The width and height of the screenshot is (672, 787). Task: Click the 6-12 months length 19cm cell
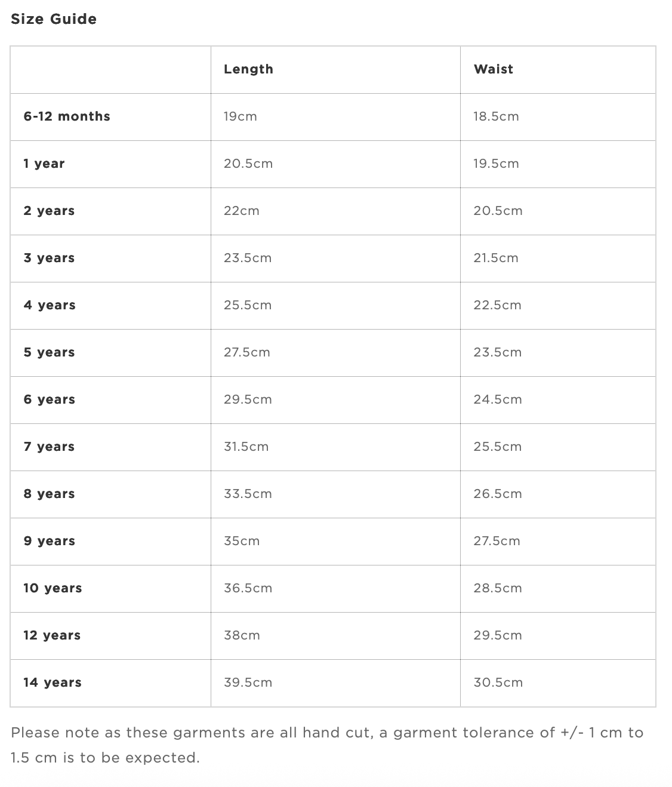click(x=335, y=117)
